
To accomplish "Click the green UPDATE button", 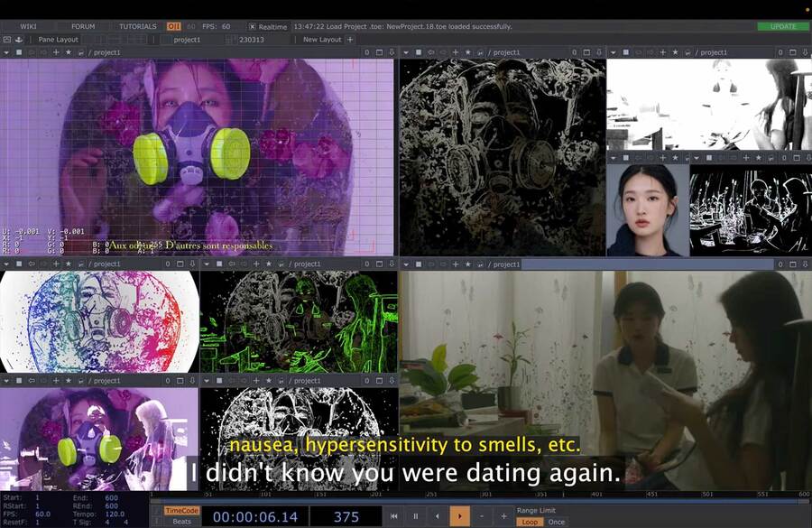I will point(782,26).
